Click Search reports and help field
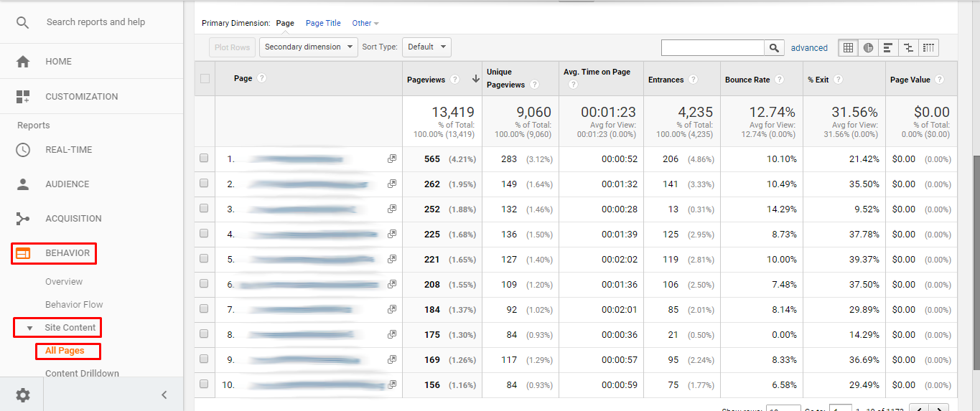Screen dimensions: 980x411 tap(95, 22)
